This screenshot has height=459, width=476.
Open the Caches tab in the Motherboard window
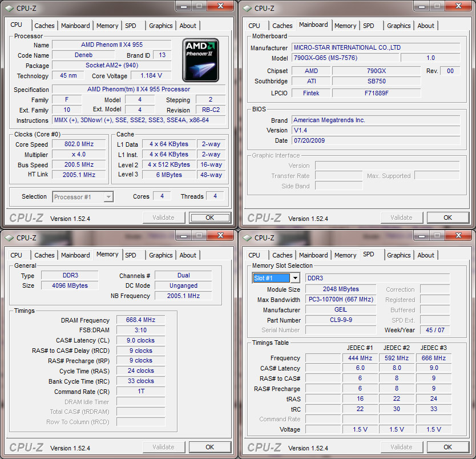tap(283, 26)
